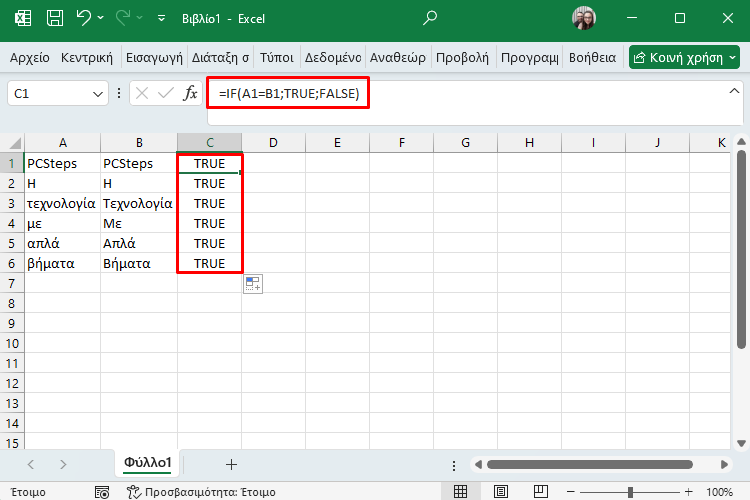Switch to the Αναθεώρηση ribbon tab

(398, 57)
